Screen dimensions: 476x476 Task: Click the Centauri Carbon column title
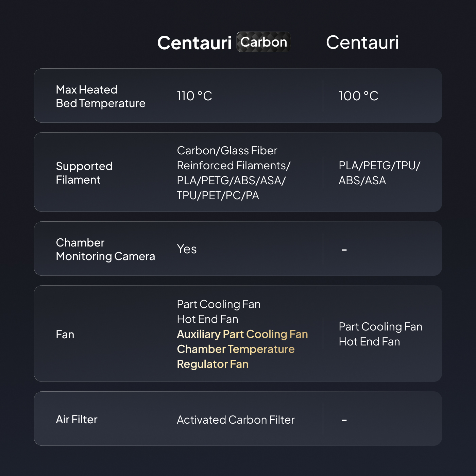(x=194, y=43)
